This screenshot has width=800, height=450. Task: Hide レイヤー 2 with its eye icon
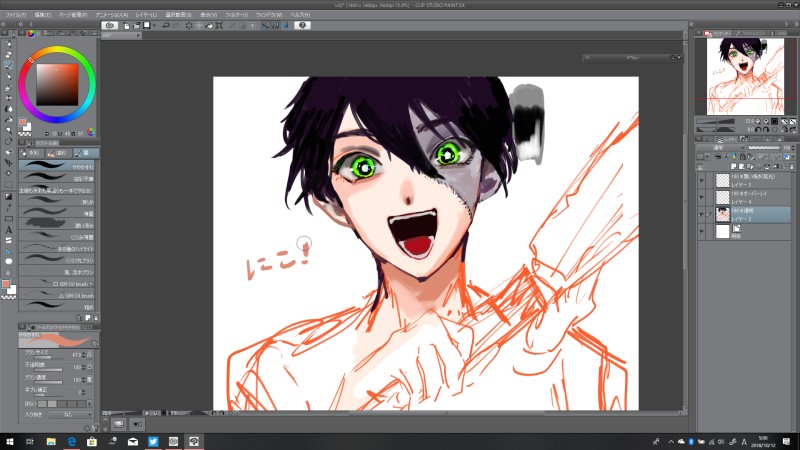[702, 214]
